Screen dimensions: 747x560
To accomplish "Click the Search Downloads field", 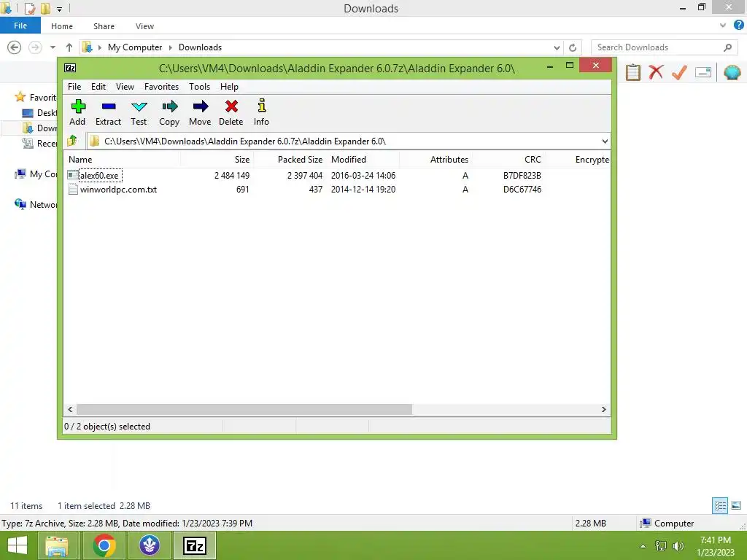I will click(664, 47).
